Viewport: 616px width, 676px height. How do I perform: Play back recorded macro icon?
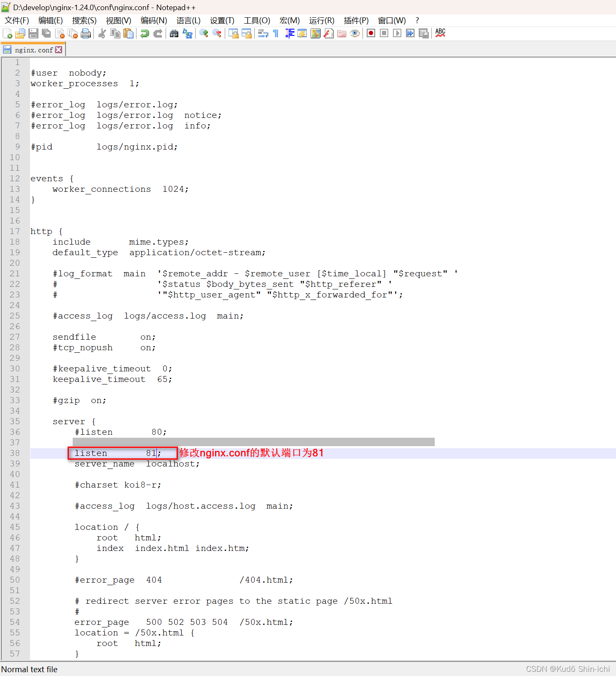pos(397,33)
